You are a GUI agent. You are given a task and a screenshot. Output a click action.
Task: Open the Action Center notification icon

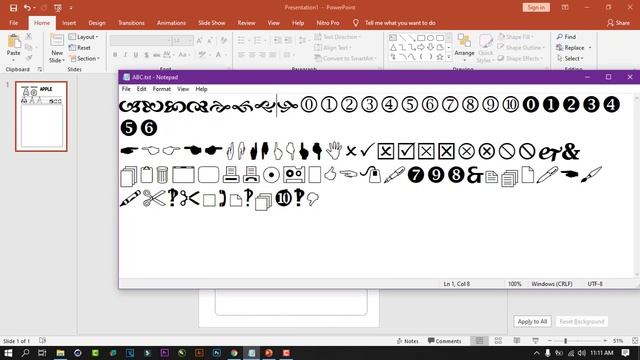pos(625,353)
